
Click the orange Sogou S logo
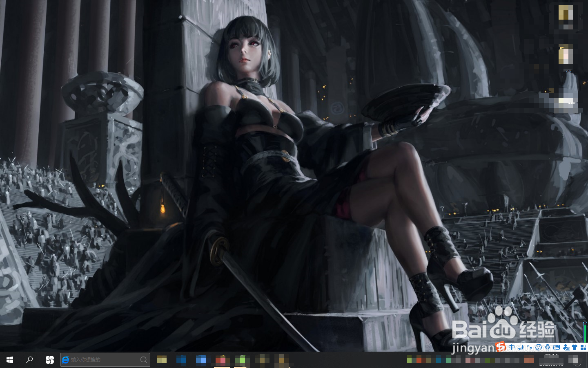click(x=501, y=348)
